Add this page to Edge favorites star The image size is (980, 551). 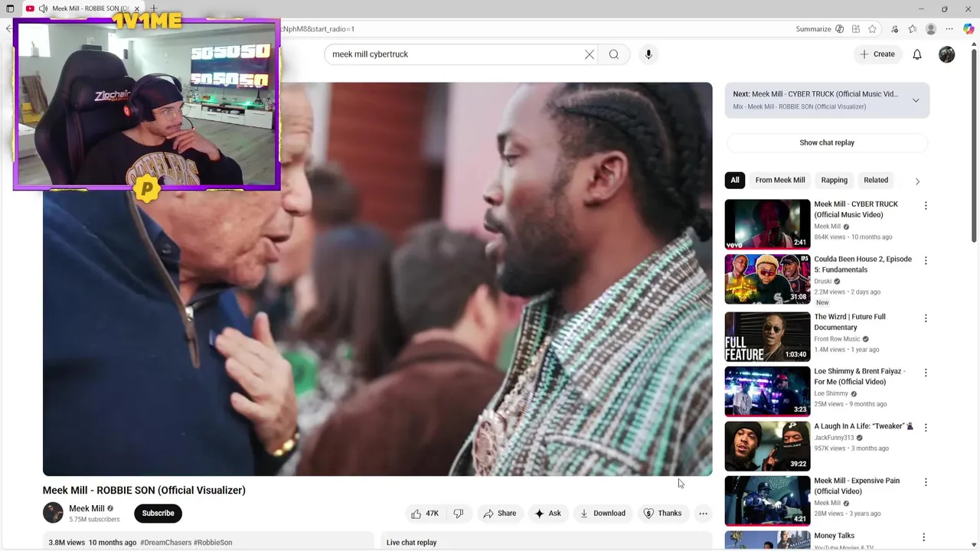click(x=872, y=29)
